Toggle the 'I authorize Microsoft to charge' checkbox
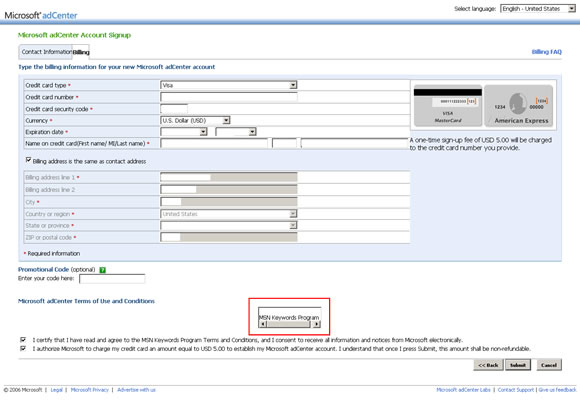 pyautogui.click(x=23, y=348)
